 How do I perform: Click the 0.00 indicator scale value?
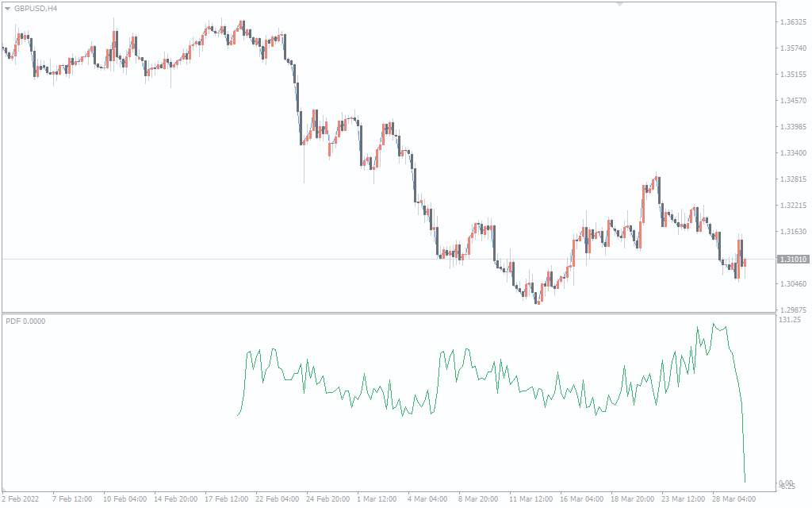coord(786,483)
